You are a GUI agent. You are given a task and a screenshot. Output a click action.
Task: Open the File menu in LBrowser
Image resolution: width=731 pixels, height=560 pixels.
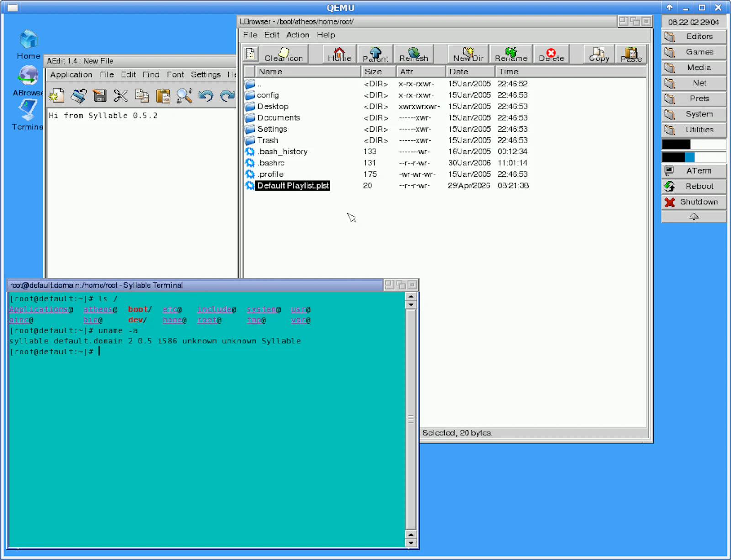(250, 35)
